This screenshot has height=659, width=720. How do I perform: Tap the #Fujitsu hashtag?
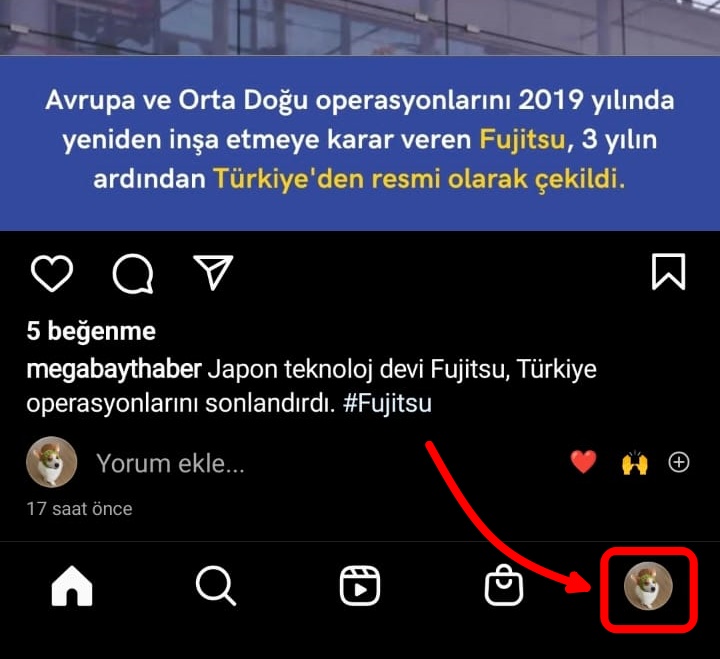[x=387, y=404]
